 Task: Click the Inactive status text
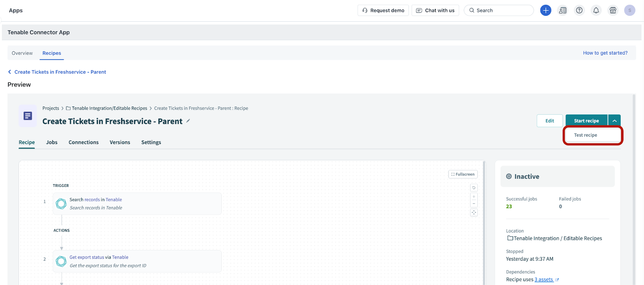click(x=526, y=176)
